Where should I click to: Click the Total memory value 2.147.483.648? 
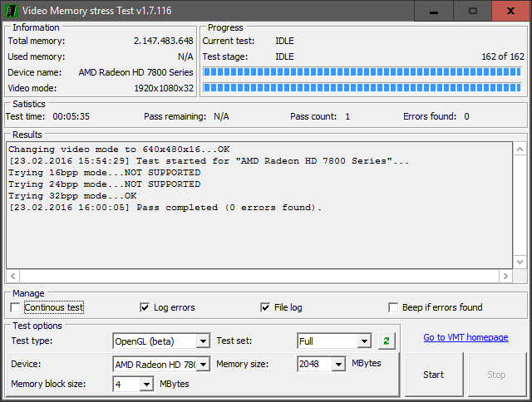163,41
